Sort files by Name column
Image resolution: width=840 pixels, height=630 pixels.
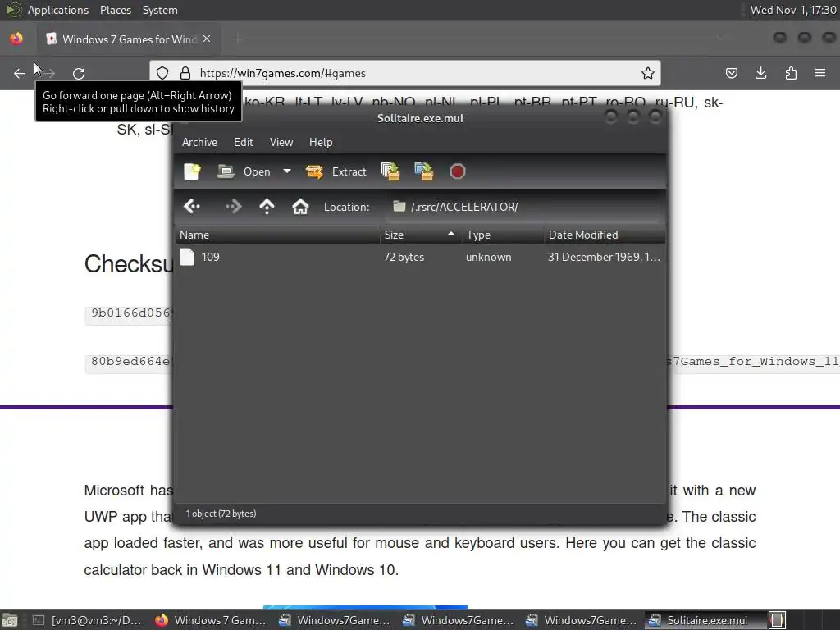point(277,235)
